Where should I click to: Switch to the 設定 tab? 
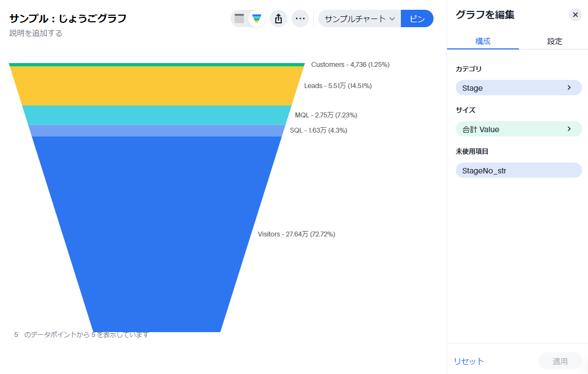(x=554, y=41)
